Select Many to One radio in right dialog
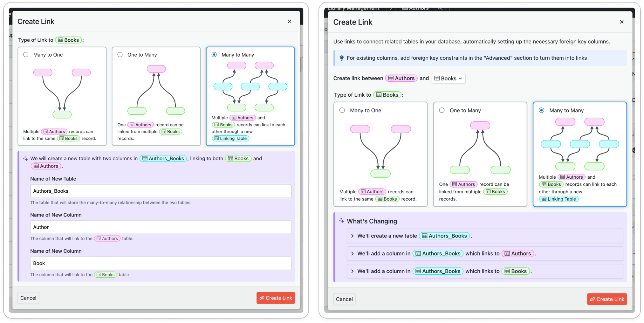Viewport: 644px width, 323px height. (x=342, y=110)
